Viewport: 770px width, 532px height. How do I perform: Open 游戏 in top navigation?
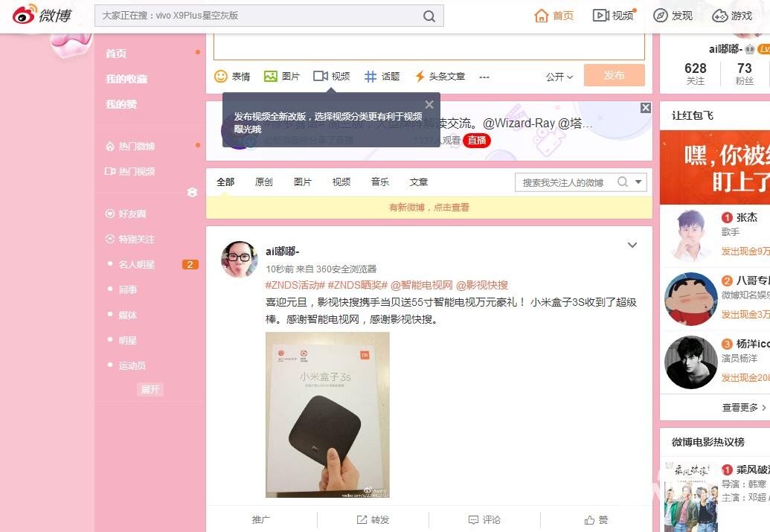click(x=732, y=16)
